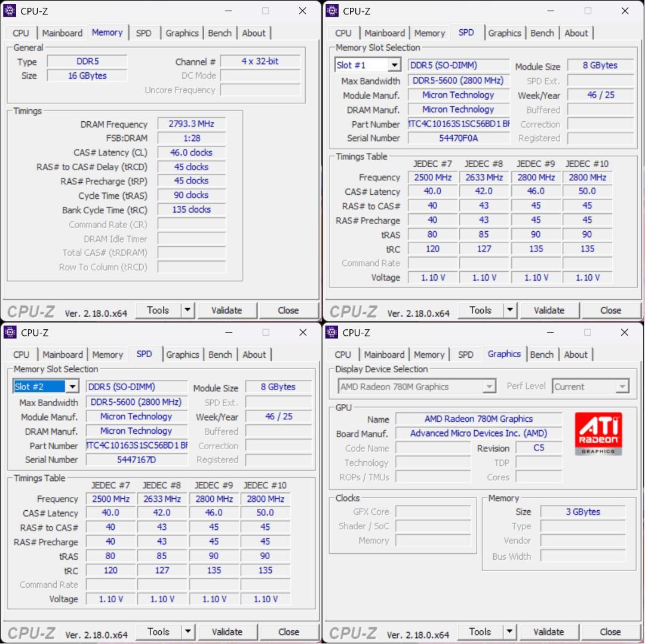The height and width of the screenshot is (644, 645).
Task: Click GPU Memory Size 3 GBytes field
Action: pyautogui.click(x=583, y=512)
